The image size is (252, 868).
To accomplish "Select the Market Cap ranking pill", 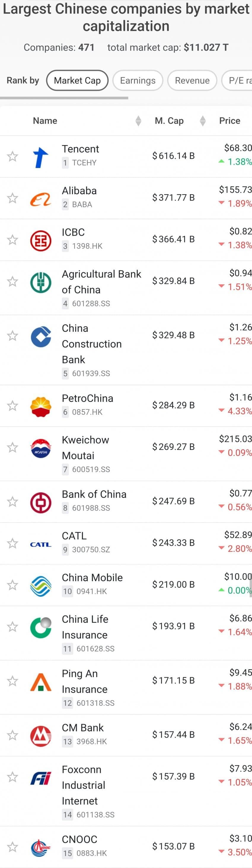I will (x=77, y=81).
